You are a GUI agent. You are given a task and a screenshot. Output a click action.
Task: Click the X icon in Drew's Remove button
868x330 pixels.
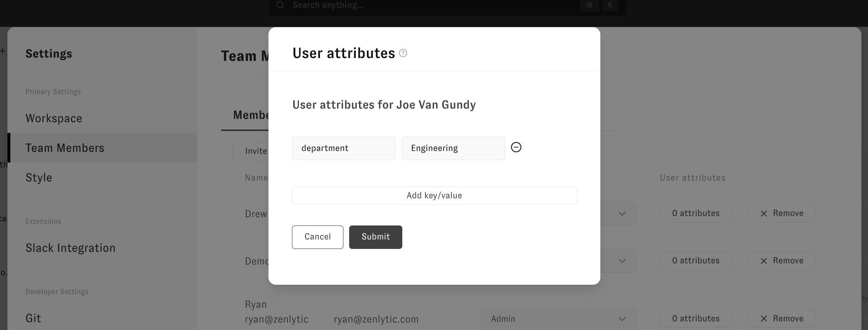tap(764, 214)
